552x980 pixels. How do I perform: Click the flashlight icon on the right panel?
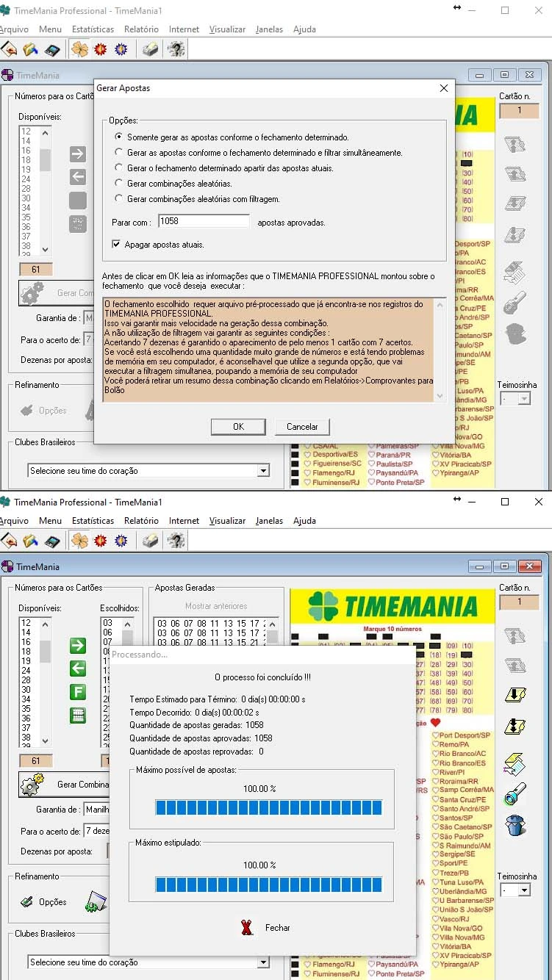515,795
